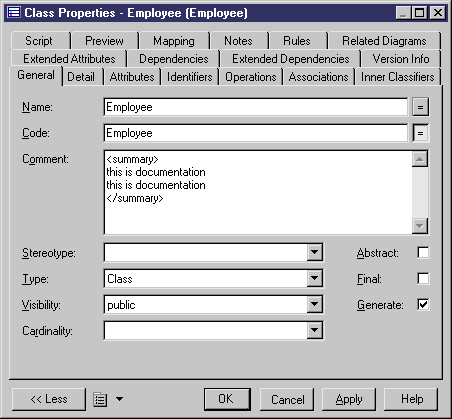Click the Comment vertical scrollbar track
452x419 pixels.
point(420,192)
